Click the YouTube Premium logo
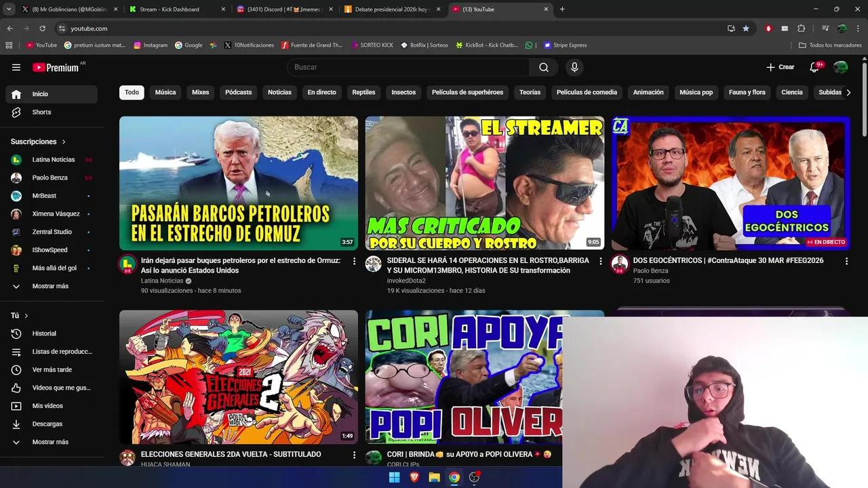 pos(57,67)
